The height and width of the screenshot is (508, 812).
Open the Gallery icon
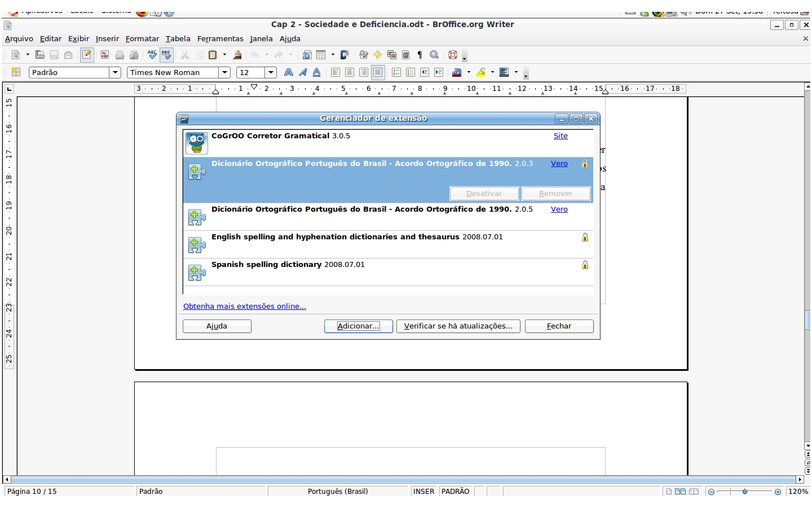tap(392, 55)
